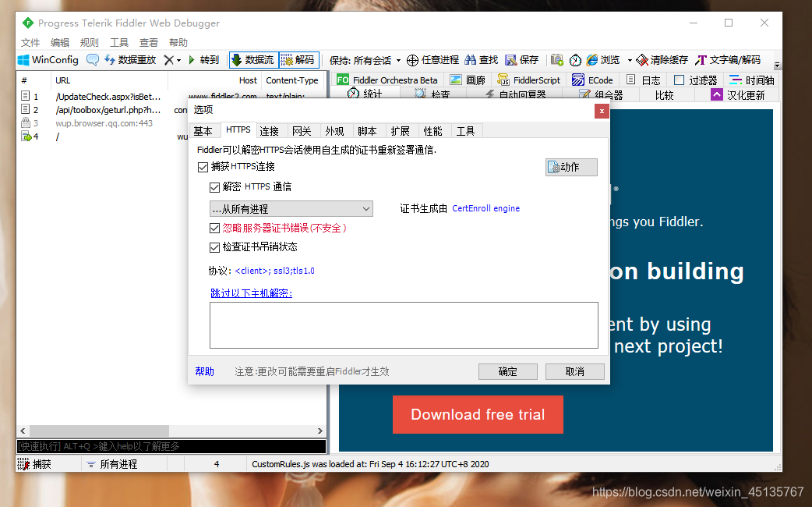Open the 查看 menu

tap(149, 42)
